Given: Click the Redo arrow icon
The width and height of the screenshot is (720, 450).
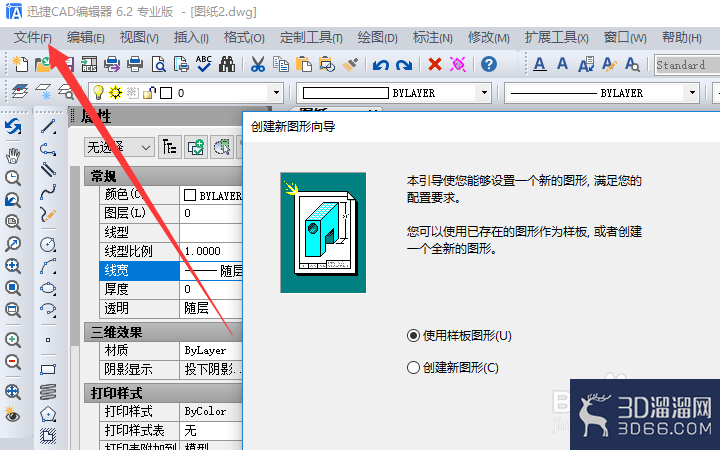Looking at the screenshot, I should tap(404, 65).
